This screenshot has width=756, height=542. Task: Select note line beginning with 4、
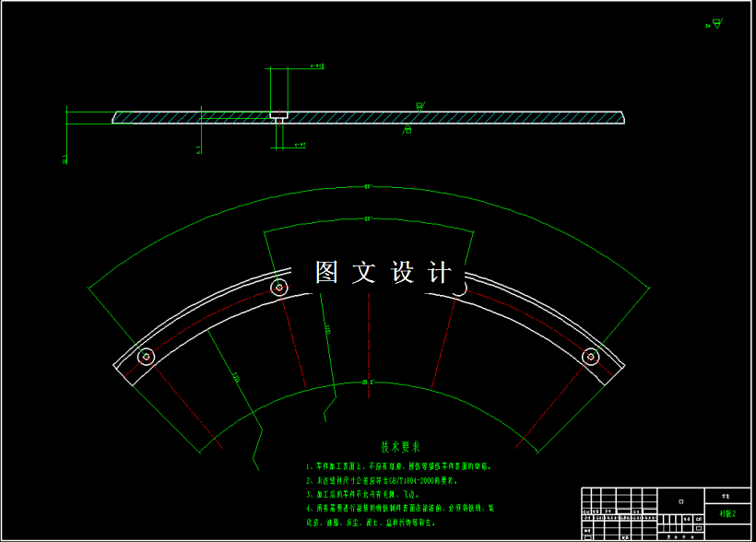coord(400,508)
